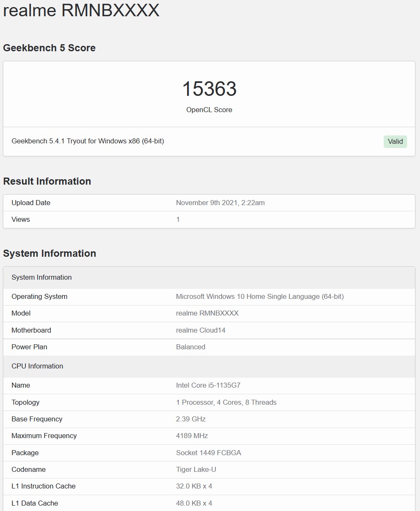Click the realme Cloud14 motherboard value
Screen dimensions: 420x511
coord(200,331)
